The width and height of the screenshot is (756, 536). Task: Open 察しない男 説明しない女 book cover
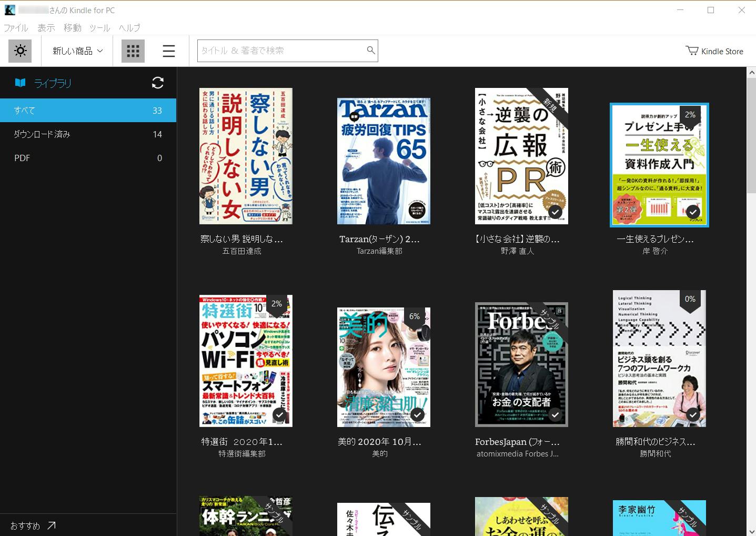tap(246, 156)
